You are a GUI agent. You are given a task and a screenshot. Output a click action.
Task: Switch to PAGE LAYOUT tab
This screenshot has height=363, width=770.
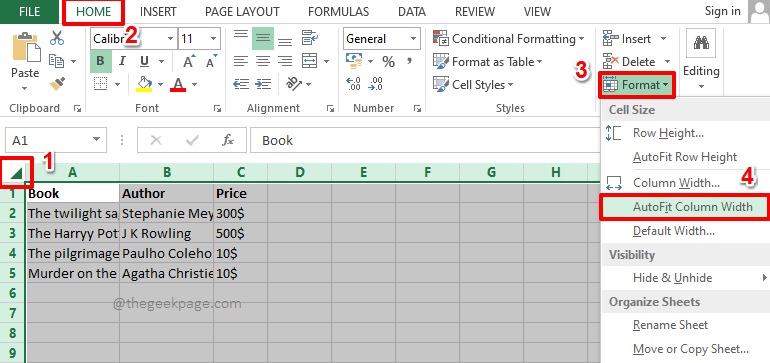[x=242, y=12]
